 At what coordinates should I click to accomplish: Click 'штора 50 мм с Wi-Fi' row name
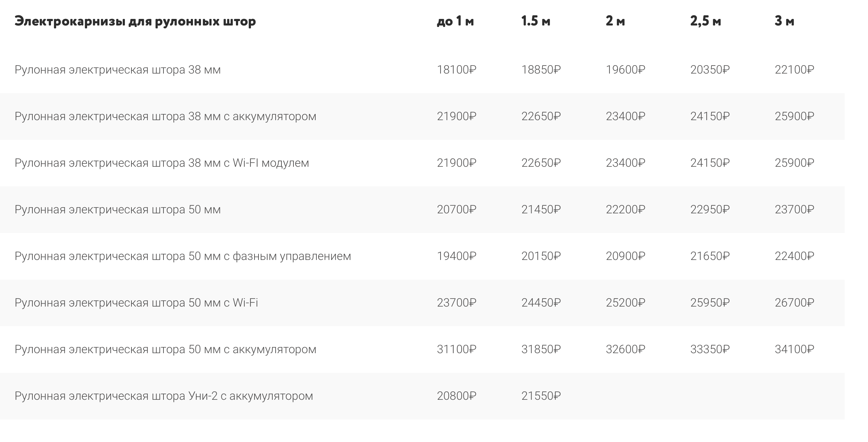point(136,303)
